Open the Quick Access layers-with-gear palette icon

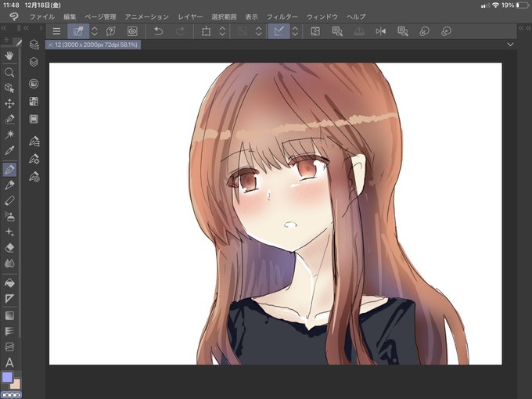tap(34, 45)
